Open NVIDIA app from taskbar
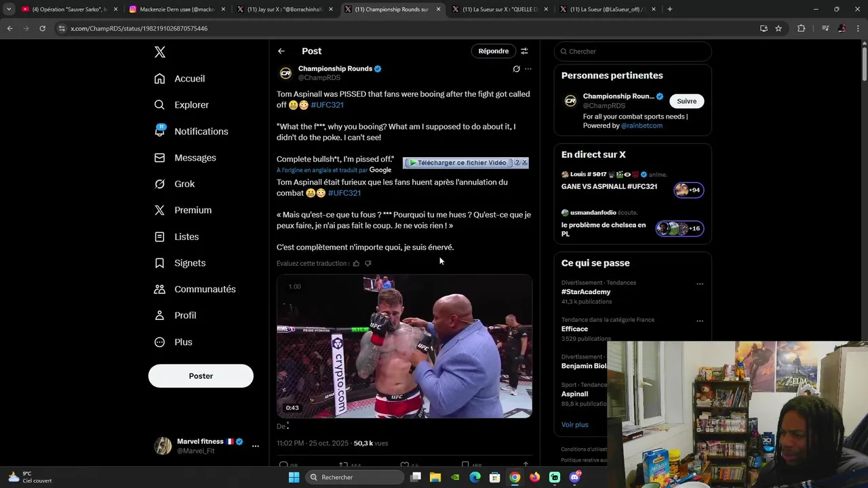Viewport: 868px width, 488px height. click(x=455, y=477)
